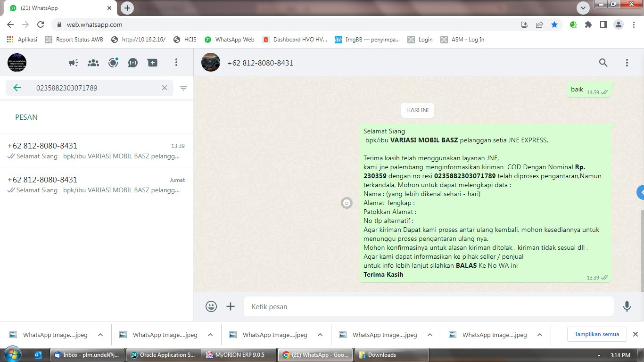This screenshot has height=362, width=644.
Task: Close the WhatsApp tab
Action: pos(109,8)
